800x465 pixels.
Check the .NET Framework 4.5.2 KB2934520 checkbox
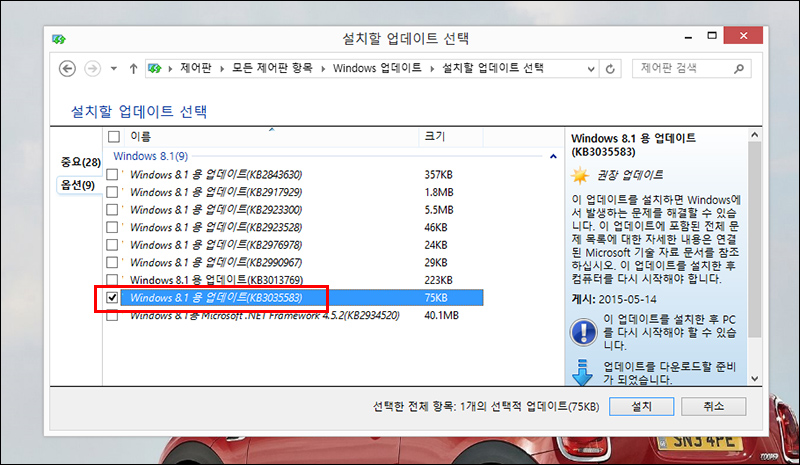[x=112, y=316]
